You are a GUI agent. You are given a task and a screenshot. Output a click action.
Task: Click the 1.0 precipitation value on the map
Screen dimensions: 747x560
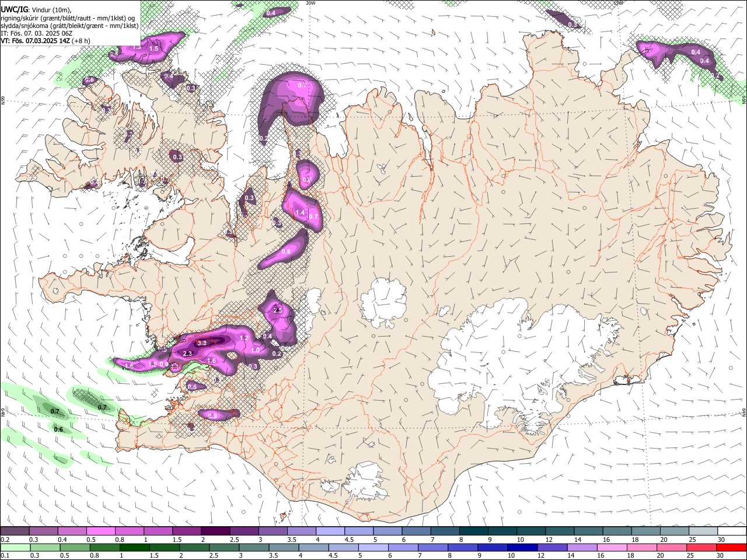[255, 350]
